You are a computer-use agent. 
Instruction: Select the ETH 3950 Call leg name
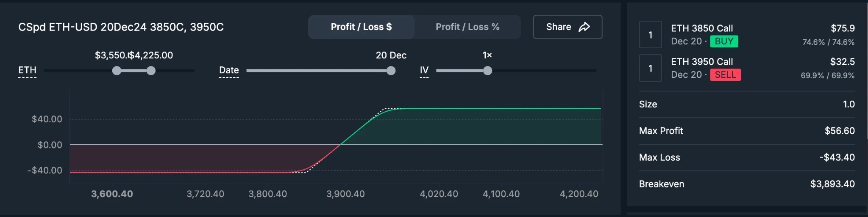pyautogui.click(x=701, y=62)
